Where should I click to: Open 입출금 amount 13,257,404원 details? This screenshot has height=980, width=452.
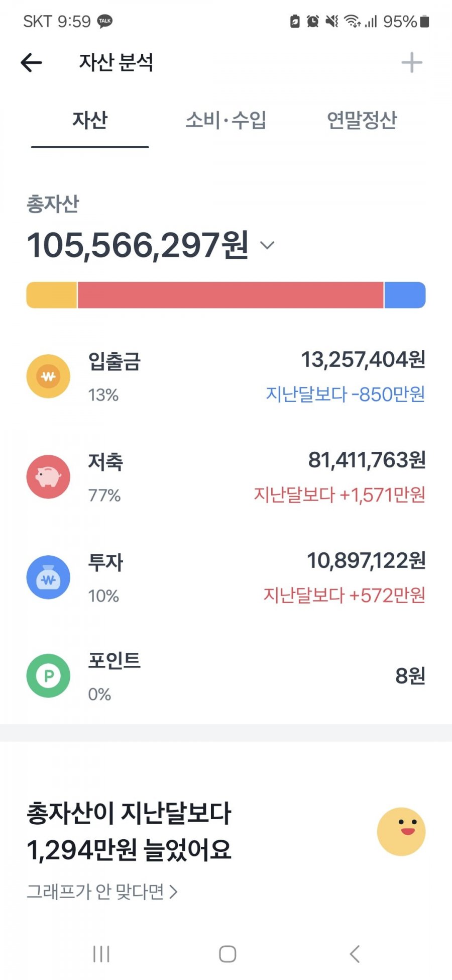point(363,359)
